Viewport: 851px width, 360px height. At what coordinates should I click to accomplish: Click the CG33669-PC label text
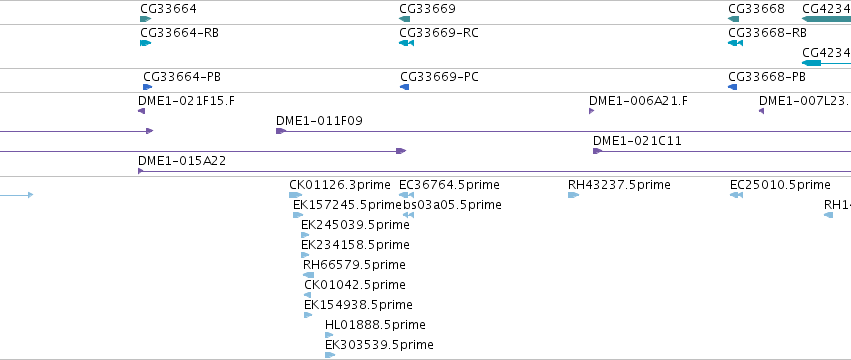pos(440,77)
